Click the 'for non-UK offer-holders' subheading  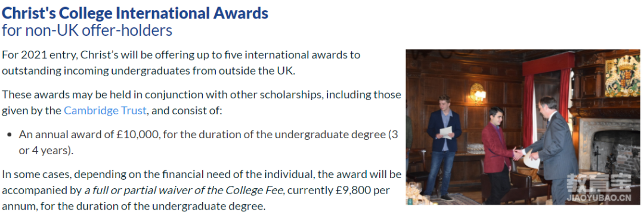87,31
